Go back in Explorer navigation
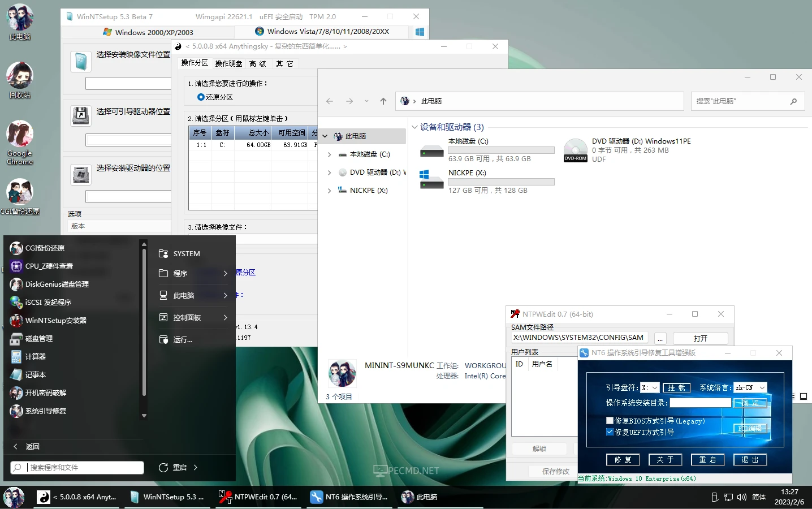 330,101
